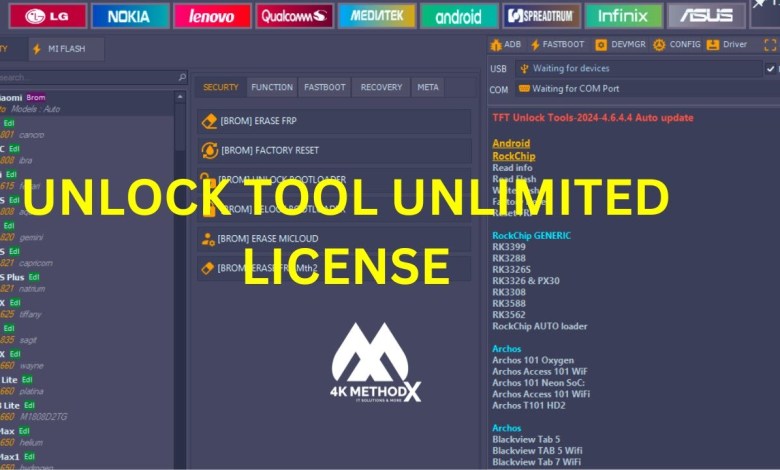Open the FASTBOOT toolbar item
This screenshot has width=780, height=470.
pos(557,44)
